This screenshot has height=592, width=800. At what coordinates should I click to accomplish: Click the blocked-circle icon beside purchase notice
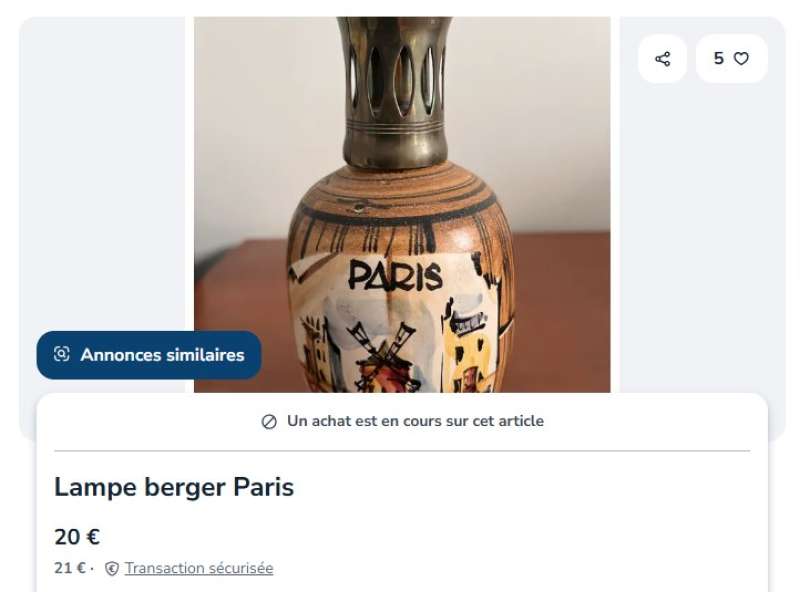[x=269, y=422]
